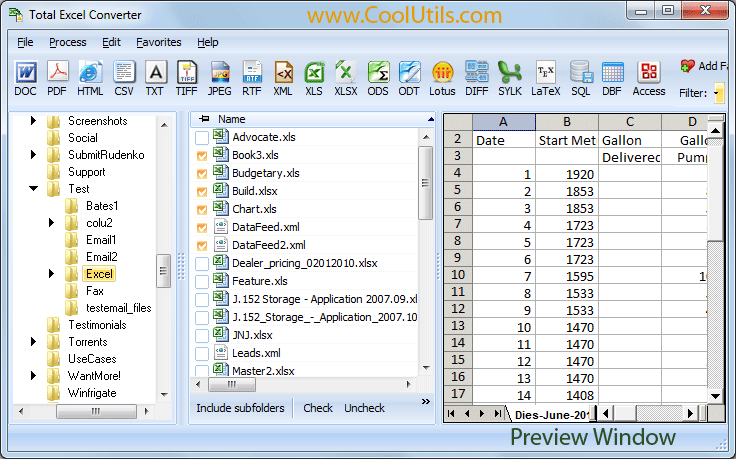736x459 pixels.
Task: Check the Leads.xml checkbox
Action: (x=202, y=354)
